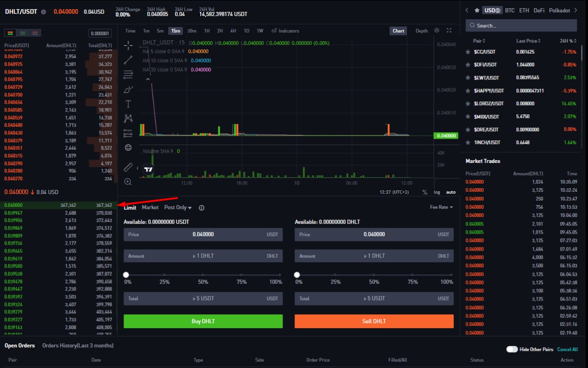Collapse the chart indicator legend
The height and width of the screenshot is (368, 588).
148,79
